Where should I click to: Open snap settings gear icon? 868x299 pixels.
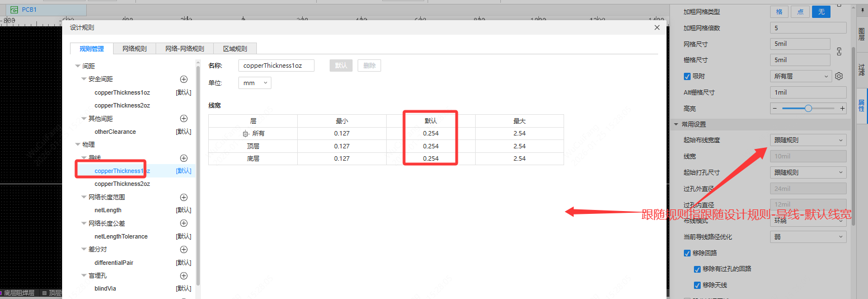pyautogui.click(x=839, y=76)
